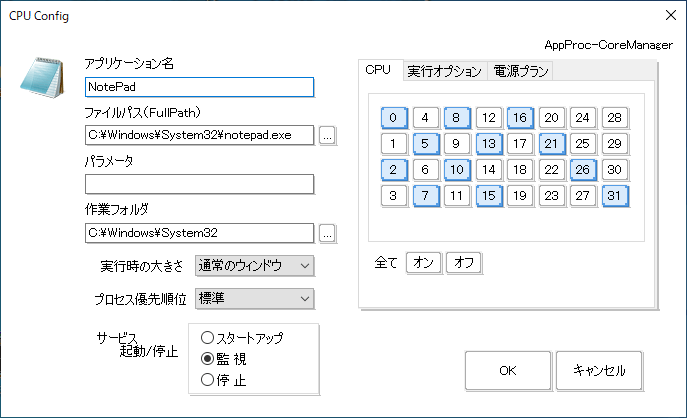Screen dimensions: 687x418
Task: Browse for the application file path
Action: (327, 135)
